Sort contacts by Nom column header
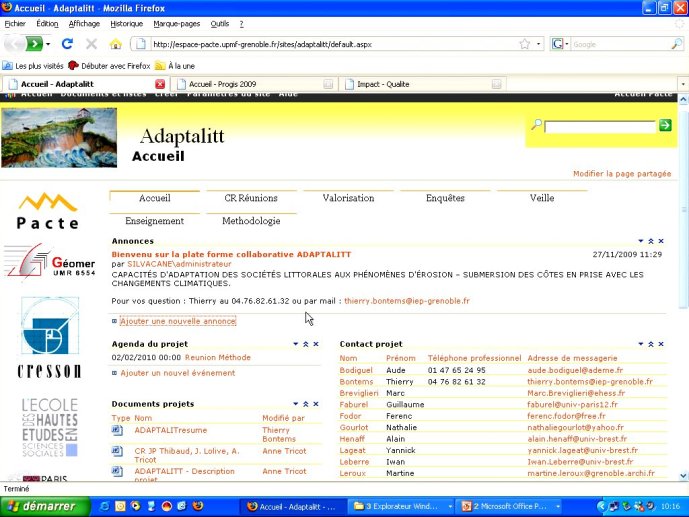 [348, 358]
